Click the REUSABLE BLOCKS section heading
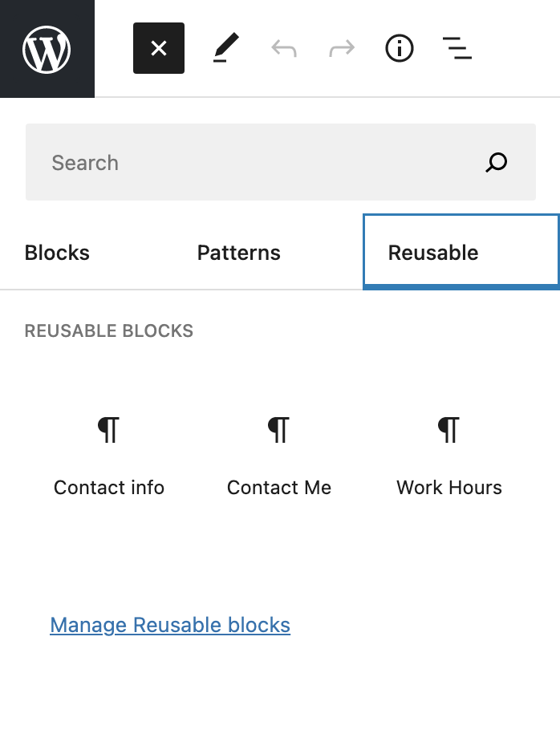 click(108, 330)
